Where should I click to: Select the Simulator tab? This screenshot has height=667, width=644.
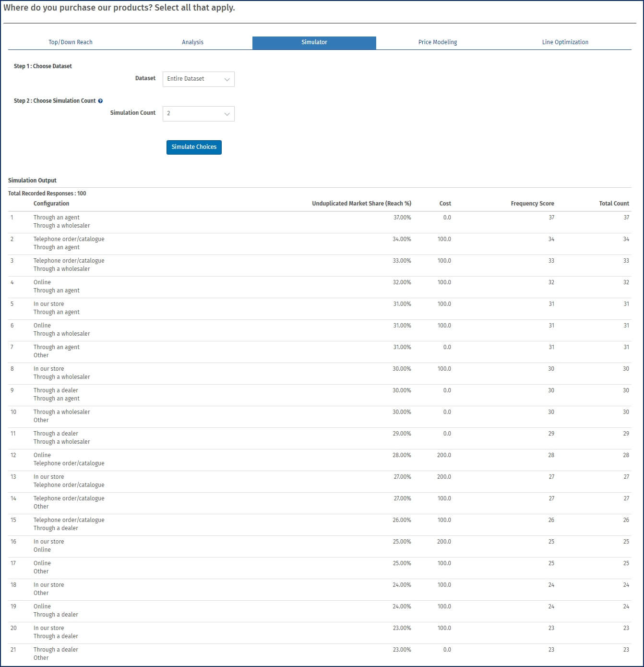(x=314, y=42)
